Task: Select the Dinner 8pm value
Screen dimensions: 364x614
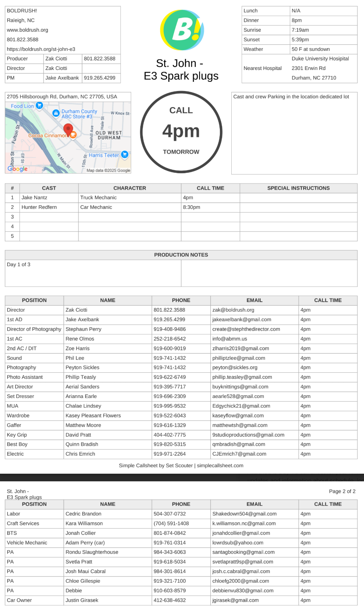Action: click(297, 20)
